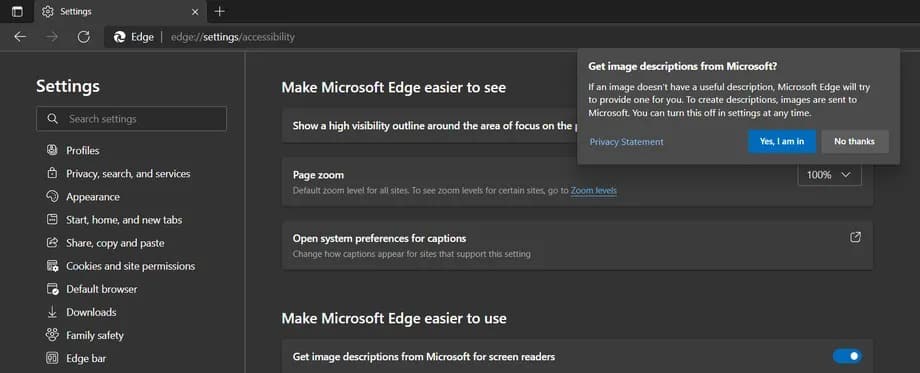Click the browser back arrow icon

(20, 37)
